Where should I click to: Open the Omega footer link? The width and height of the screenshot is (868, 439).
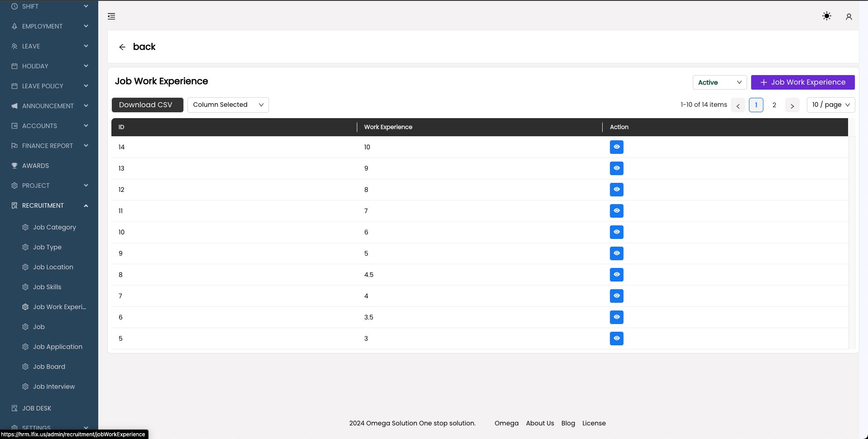[x=506, y=423]
